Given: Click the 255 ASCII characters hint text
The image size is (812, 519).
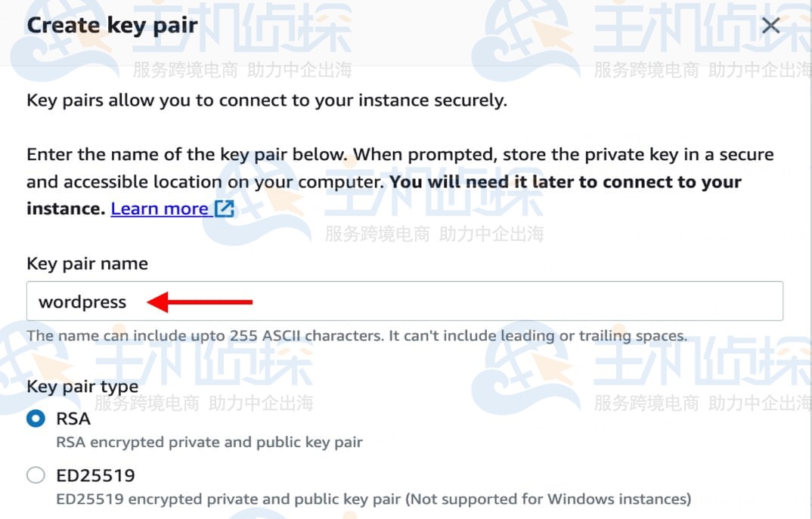Looking at the screenshot, I should point(356,335).
